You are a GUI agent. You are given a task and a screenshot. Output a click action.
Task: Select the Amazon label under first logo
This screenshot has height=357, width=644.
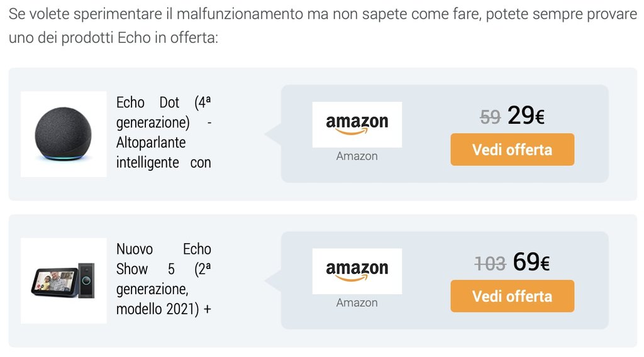[357, 156]
